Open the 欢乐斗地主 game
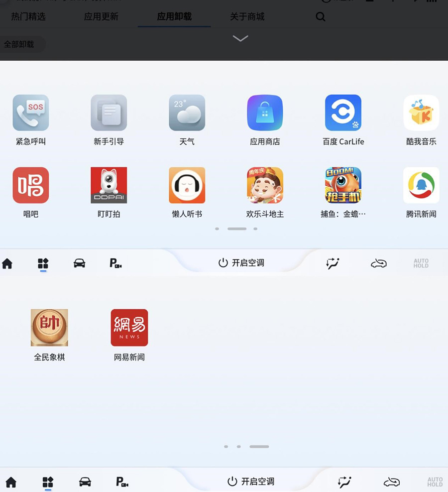The height and width of the screenshot is (492, 448). click(265, 185)
